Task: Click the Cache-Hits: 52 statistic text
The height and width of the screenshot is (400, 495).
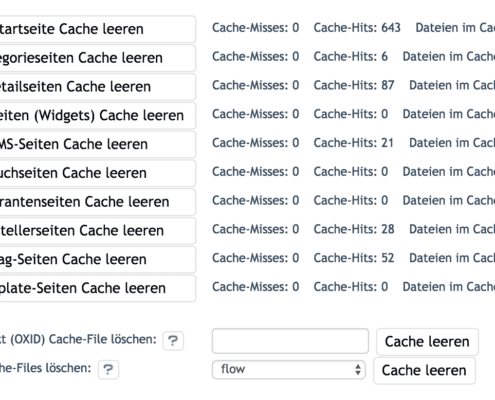Action: (354, 258)
